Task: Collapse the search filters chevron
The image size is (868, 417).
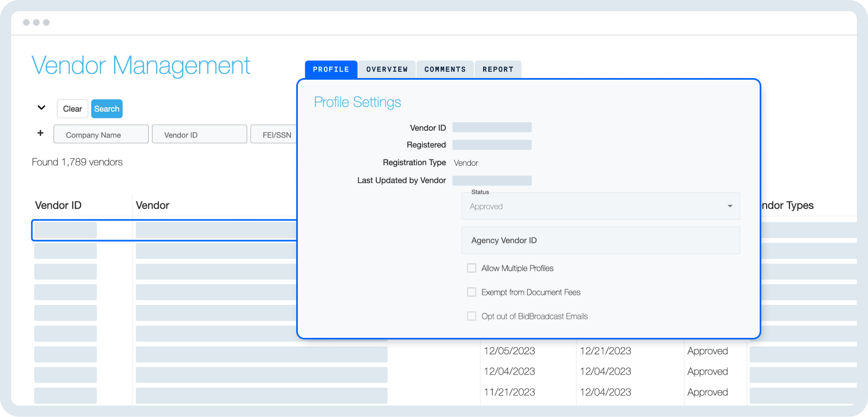Action: click(x=41, y=108)
